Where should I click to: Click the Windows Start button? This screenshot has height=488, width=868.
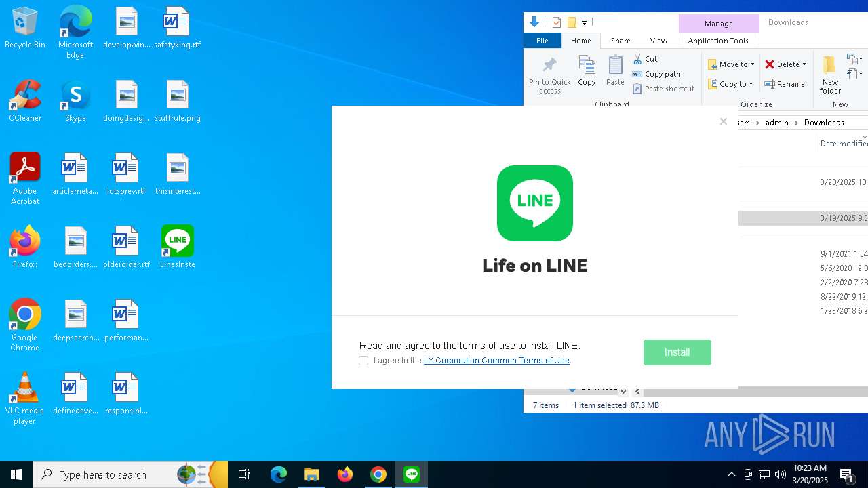point(16,474)
